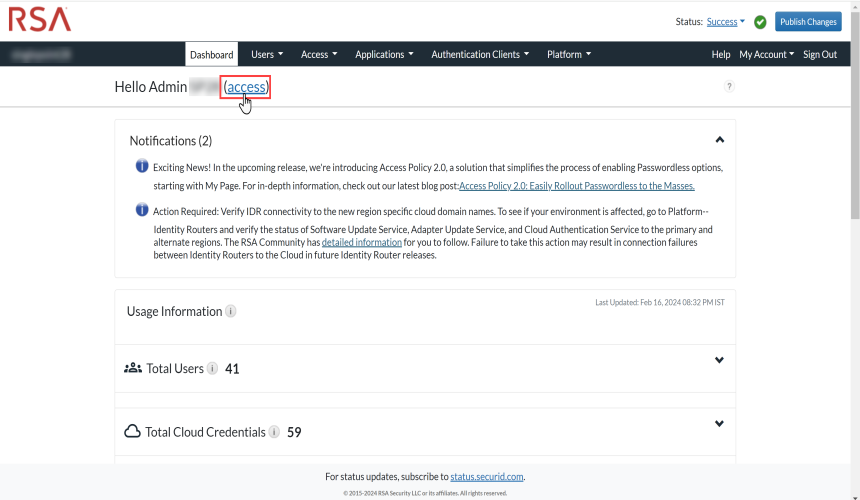This screenshot has height=500, width=860.
Task: Open the My Account dropdown
Action: 766,54
